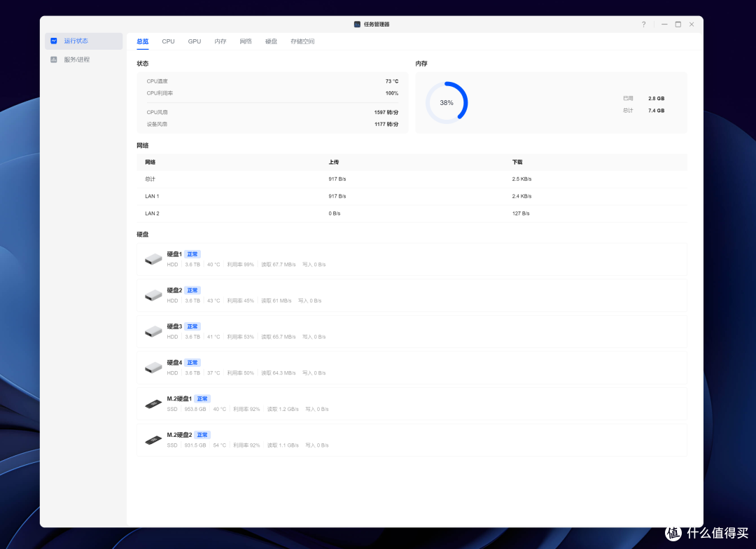The image size is (756, 549).
Task: Click the LAN 1 download value 2.4 KB/s
Action: point(521,196)
